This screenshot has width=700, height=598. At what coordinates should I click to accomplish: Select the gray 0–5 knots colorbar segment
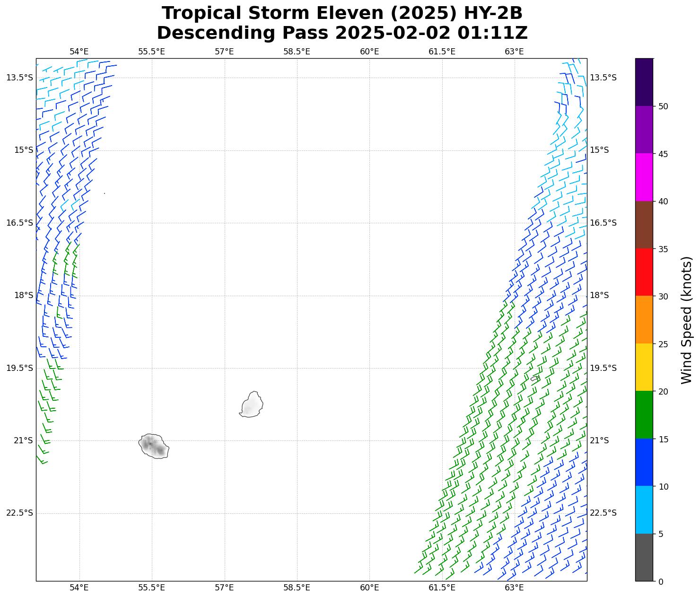click(644, 557)
